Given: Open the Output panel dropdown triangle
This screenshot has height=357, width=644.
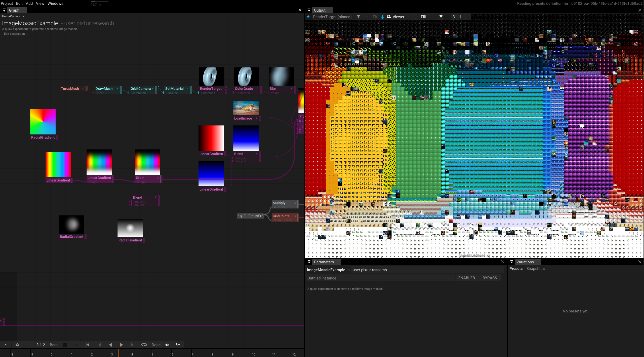Looking at the screenshot, I should coord(309,10).
